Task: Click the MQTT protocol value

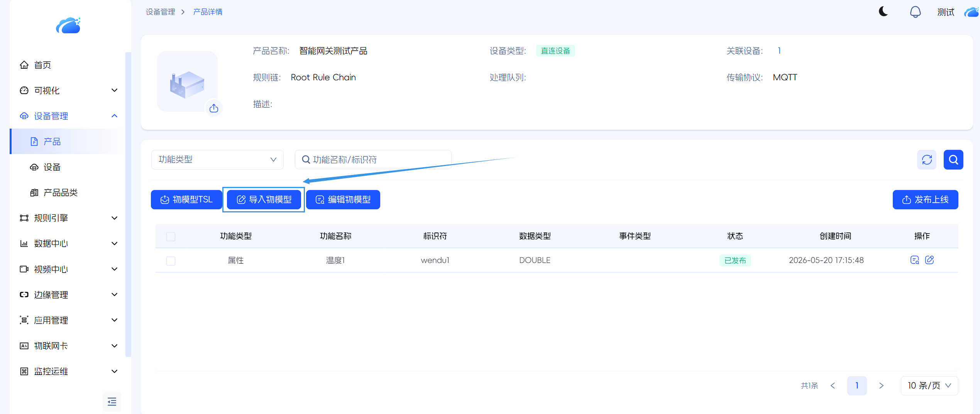Action: tap(785, 77)
